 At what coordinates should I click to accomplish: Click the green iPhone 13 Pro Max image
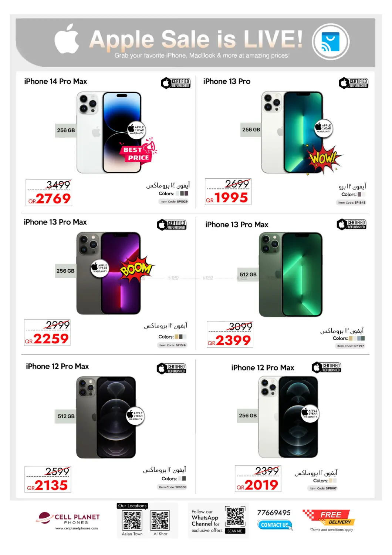click(x=290, y=275)
